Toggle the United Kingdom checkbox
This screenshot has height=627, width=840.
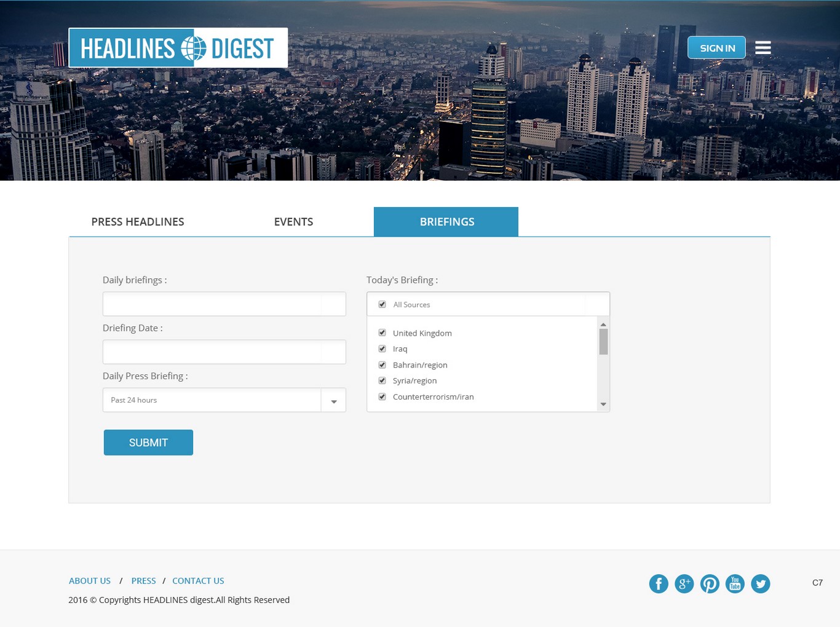pyautogui.click(x=382, y=333)
